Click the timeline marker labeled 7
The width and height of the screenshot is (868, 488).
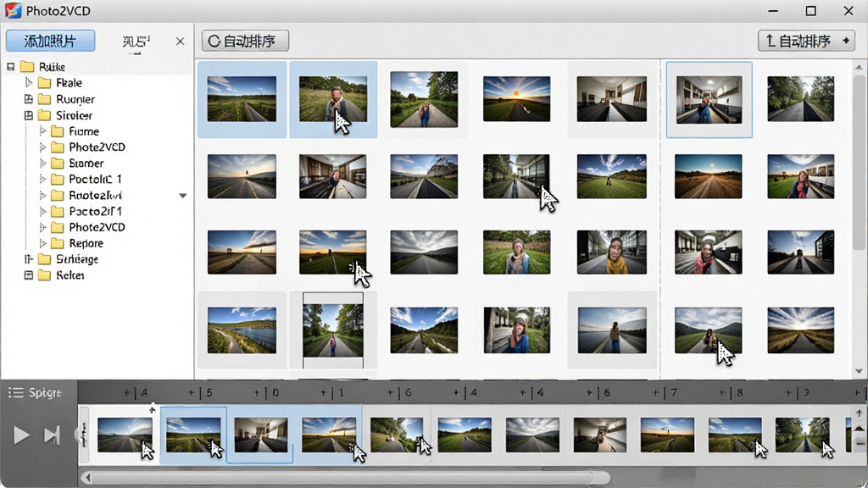tap(674, 393)
